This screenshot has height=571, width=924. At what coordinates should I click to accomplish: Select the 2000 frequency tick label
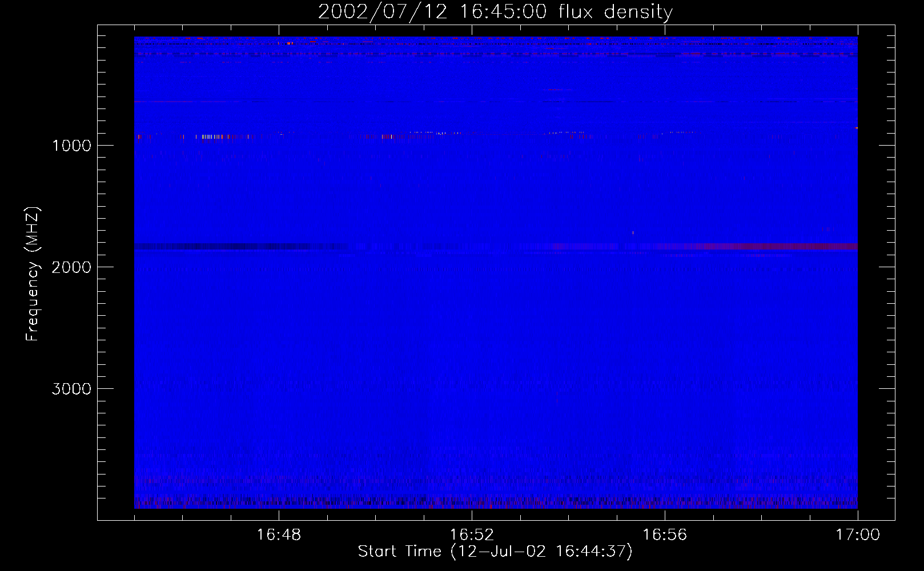71,267
